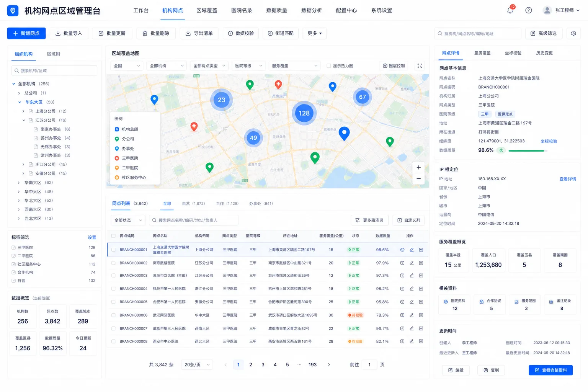
Task: Check the row BRANCH000005 checkbox
Action: coord(113,302)
